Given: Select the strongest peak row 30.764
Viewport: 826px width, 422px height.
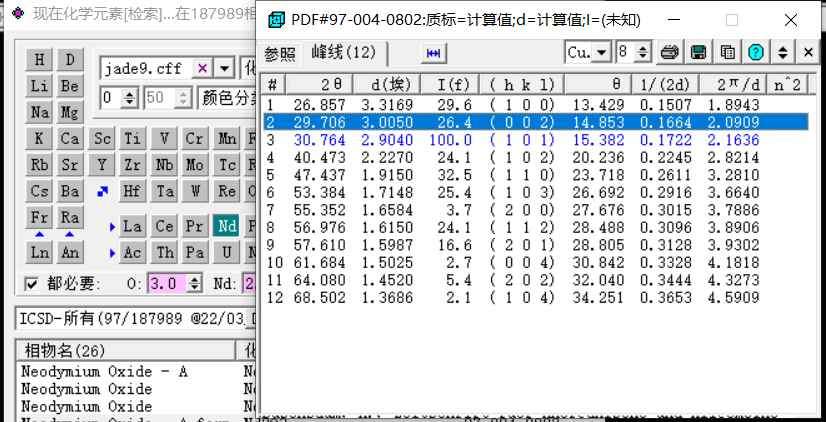Looking at the screenshot, I should click(535, 140).
